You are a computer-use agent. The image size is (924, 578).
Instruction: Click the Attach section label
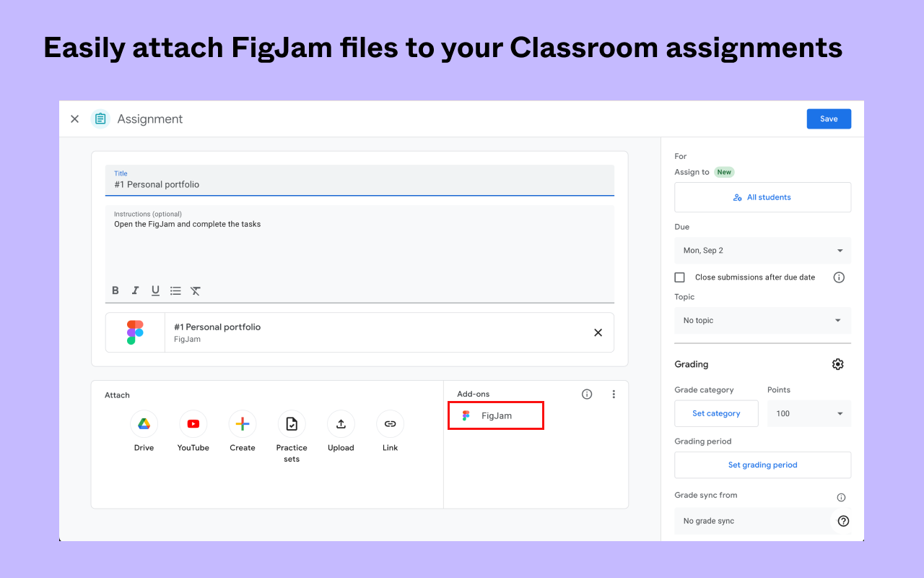point(117,395)
